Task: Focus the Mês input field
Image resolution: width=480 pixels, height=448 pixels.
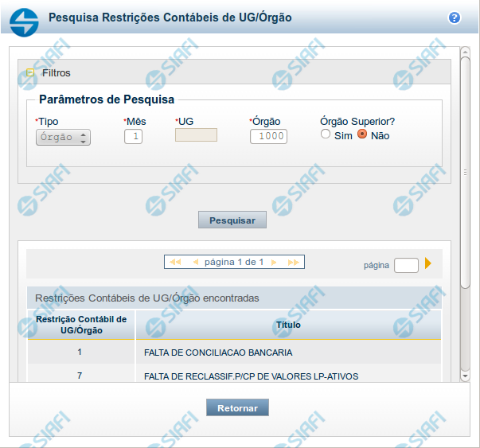Action: (x=133, y=136)
